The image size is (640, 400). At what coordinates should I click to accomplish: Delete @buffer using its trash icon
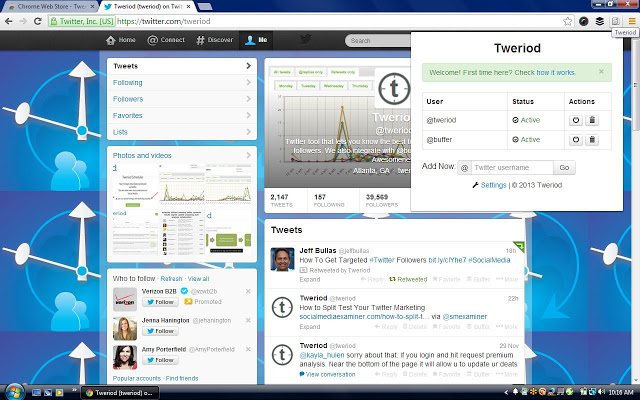coord(591,141)
